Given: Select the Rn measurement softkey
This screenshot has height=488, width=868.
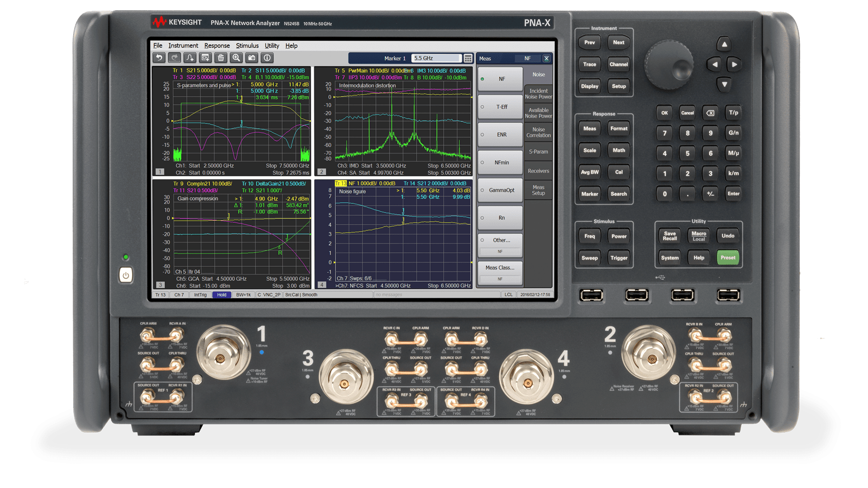Looking at the screenshot, I should (500, 217).
